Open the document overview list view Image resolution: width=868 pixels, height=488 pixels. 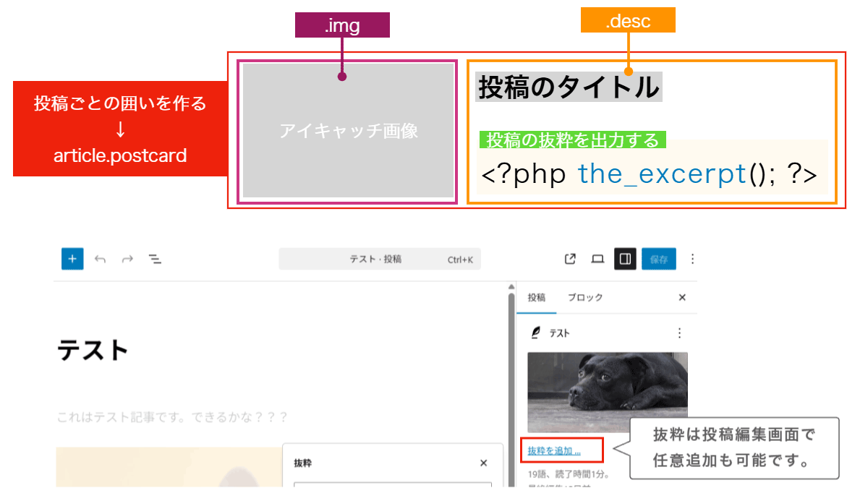(x=154, y=259)
